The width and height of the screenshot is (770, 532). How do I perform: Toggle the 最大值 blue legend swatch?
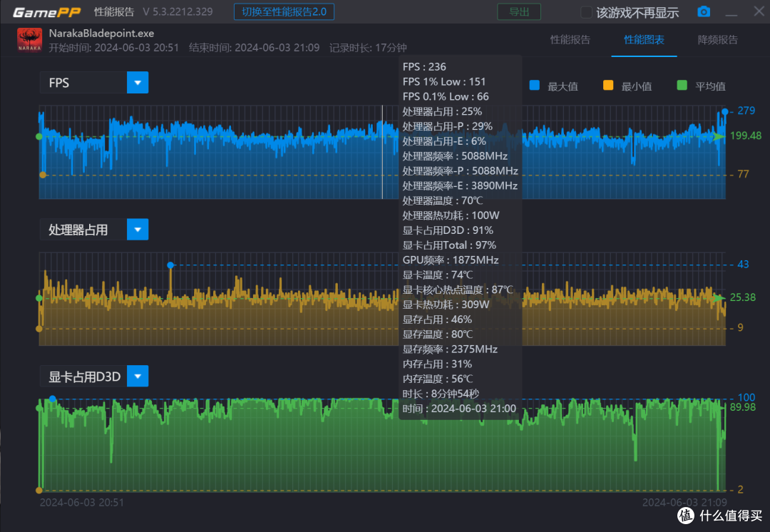click(x=534, y=86)
